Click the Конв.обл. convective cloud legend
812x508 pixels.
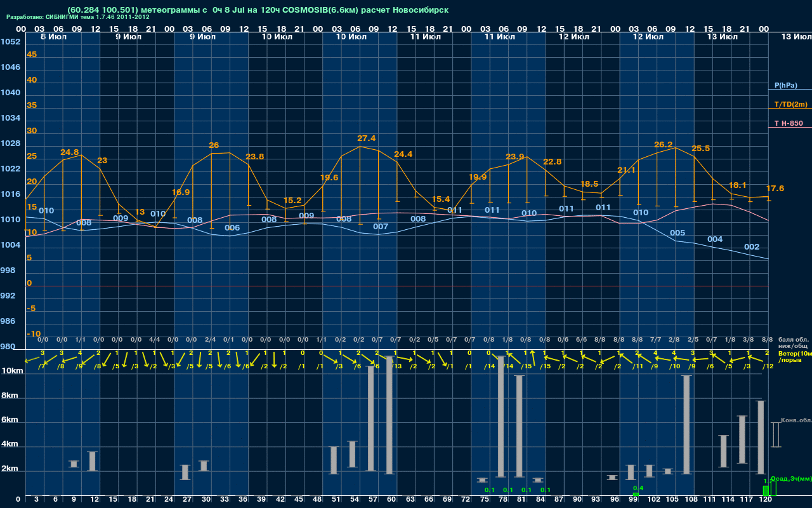(x=796, y=420)
